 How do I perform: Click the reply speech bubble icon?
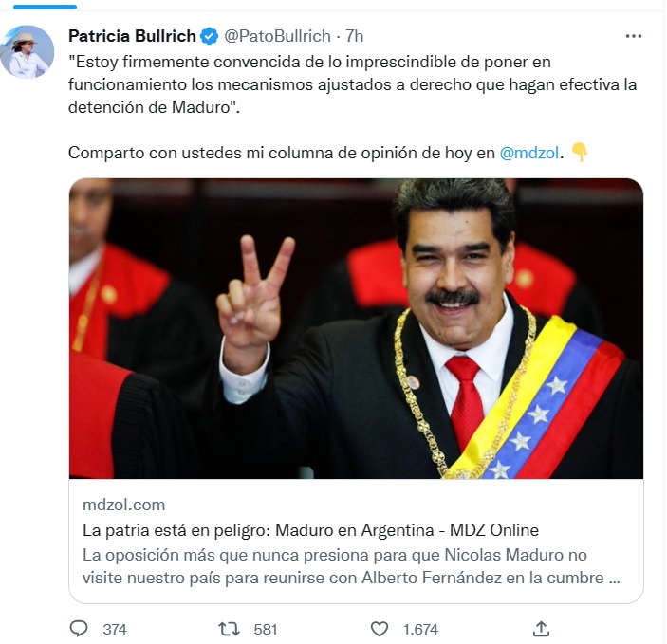tap(79, 628)
